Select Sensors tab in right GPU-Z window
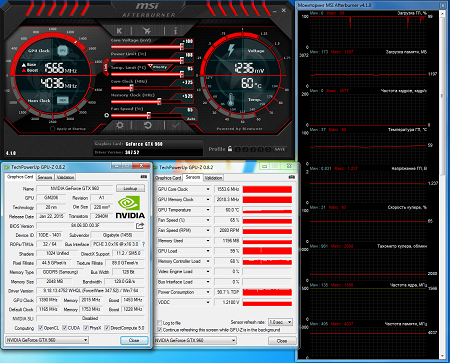Screen dimensions: 450x363 (x=193, y=177)
